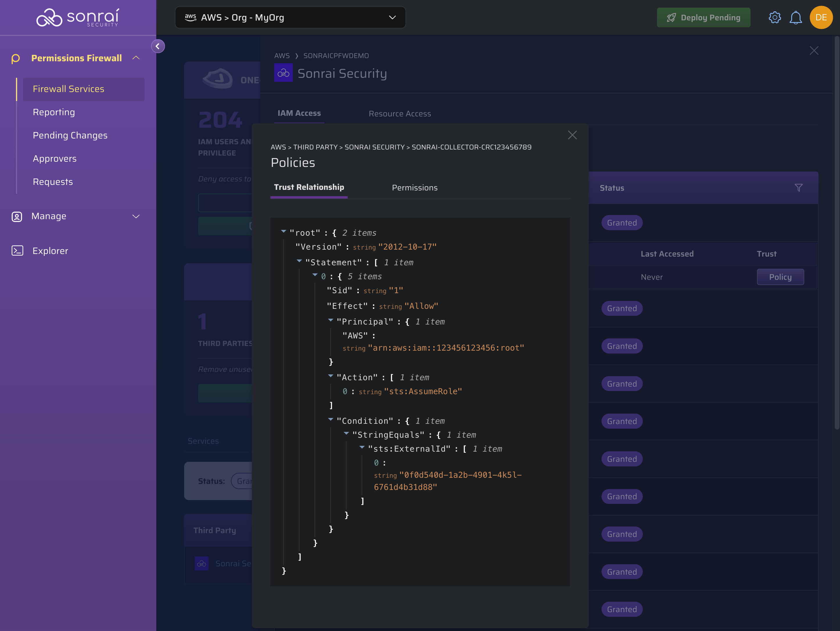Image resolution: width=840 pixels, height=631 pixels.
Task: Open Approvers in sidebar
Action: 55,158
